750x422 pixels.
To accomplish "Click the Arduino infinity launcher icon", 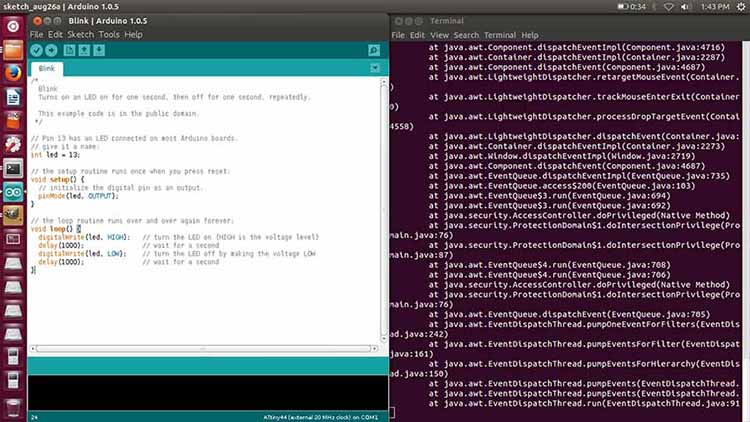I will click(x=13, y=192).
